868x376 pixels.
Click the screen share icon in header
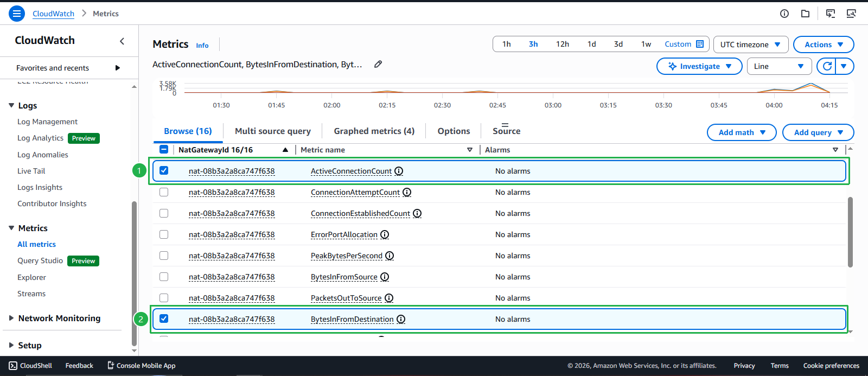point(851,14)
